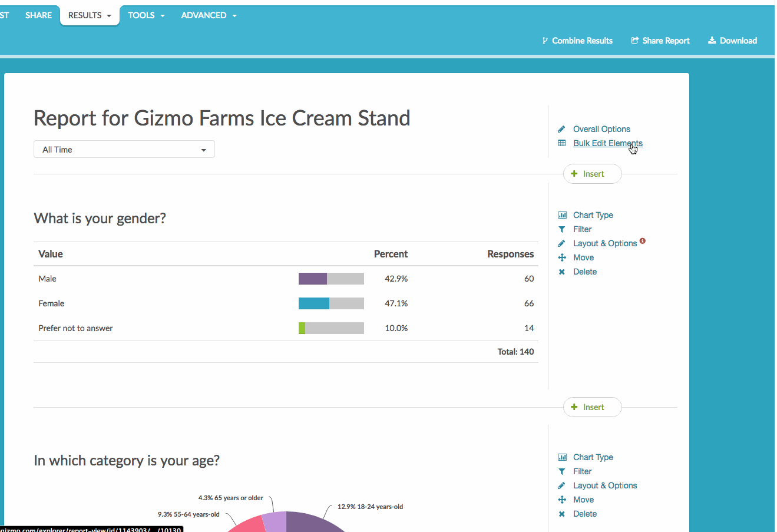Click the Delete X icon for the age question
This screenshot has height=532, width=777.
click(x=561, y=514)
